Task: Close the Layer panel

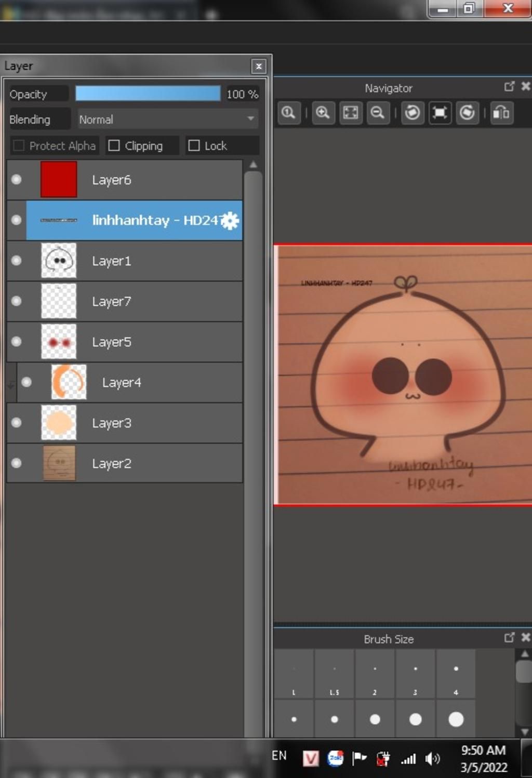Action: [x=259, y=66]
